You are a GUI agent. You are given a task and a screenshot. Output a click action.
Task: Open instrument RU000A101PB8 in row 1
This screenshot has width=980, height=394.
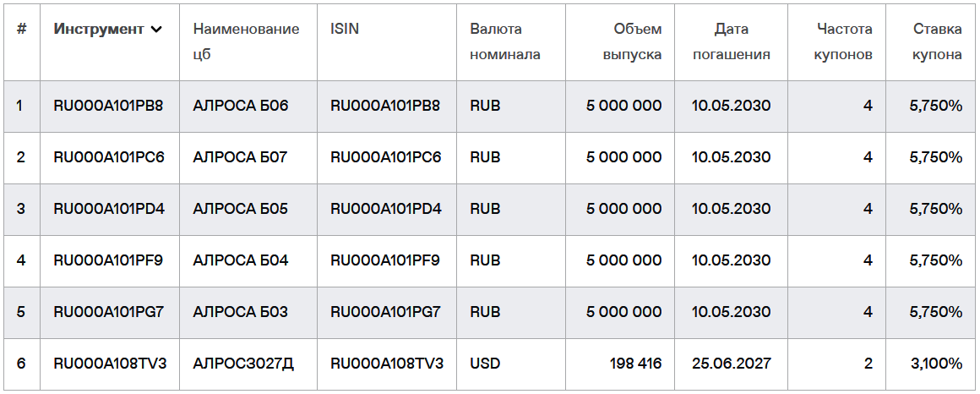[108, 106]
